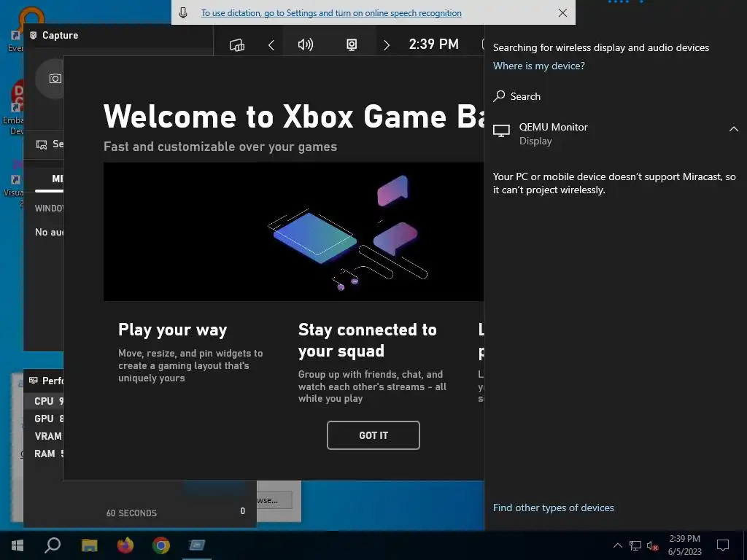Click the active app icon in taskbar
Screen dimensions: 747x560
point(197,545)
